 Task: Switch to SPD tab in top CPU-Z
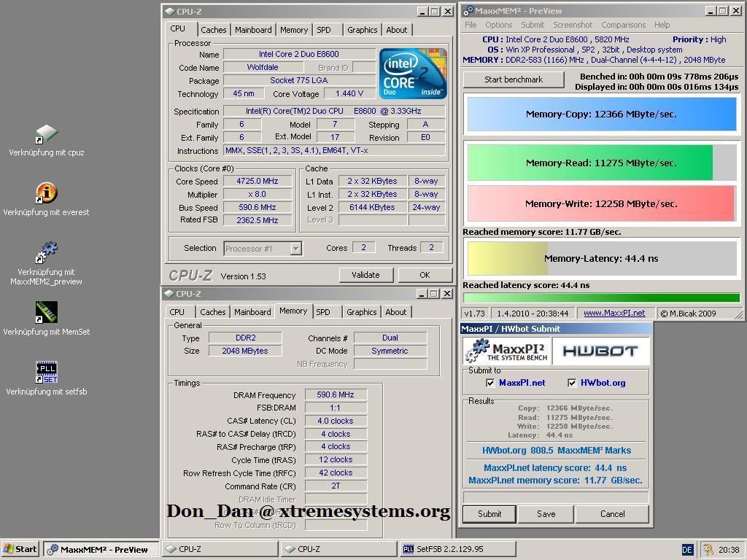pos(324,29)
